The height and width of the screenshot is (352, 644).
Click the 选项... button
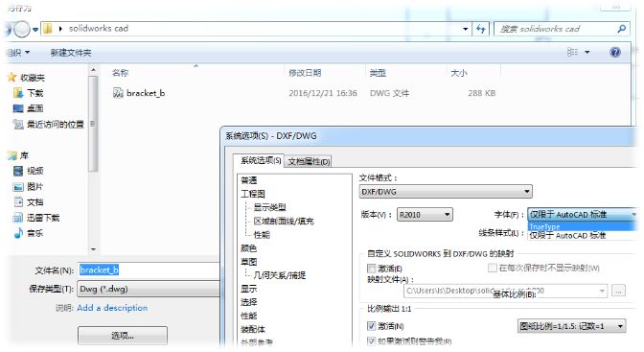[123, 336]
